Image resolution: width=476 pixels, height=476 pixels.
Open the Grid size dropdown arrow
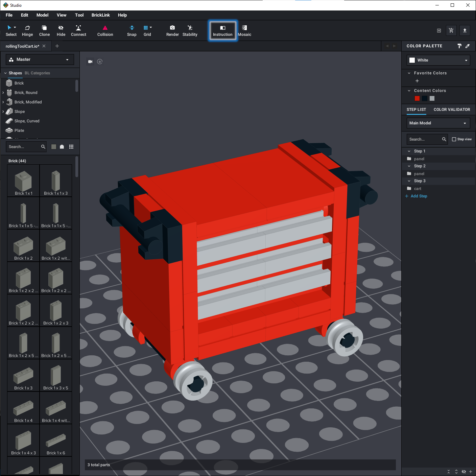click(x=151, y=27)
